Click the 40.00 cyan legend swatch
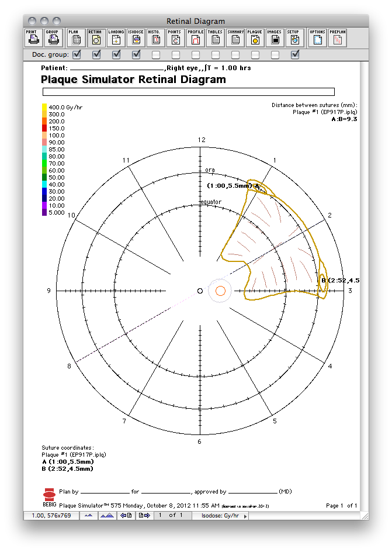Screen dimensions: 392x552 [44, 184]
